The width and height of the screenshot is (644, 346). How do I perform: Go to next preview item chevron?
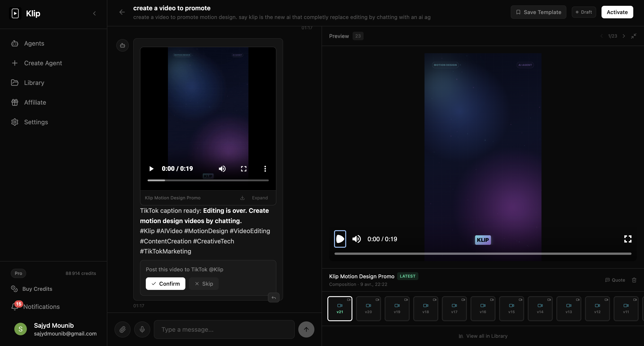click(624, 36)
